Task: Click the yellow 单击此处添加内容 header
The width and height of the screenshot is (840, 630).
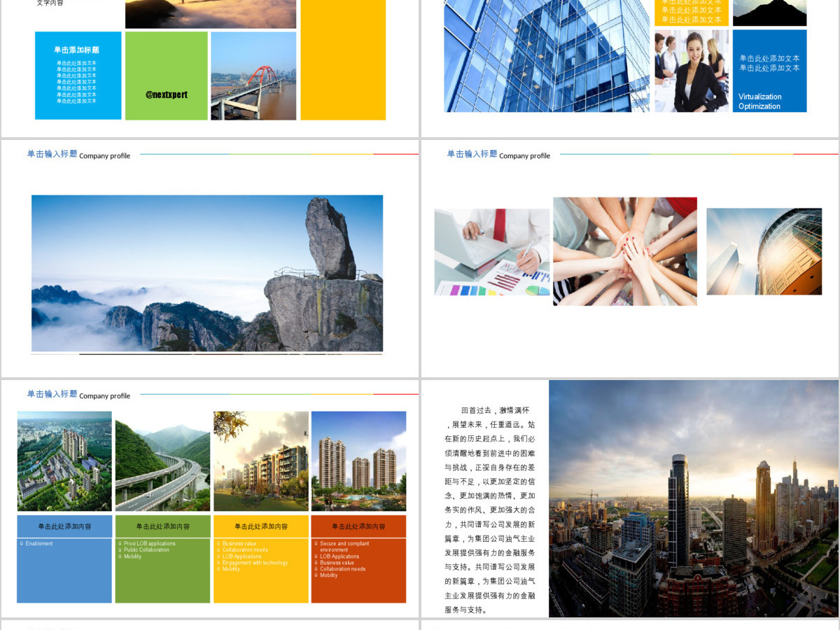Action: tap(260, 526)
